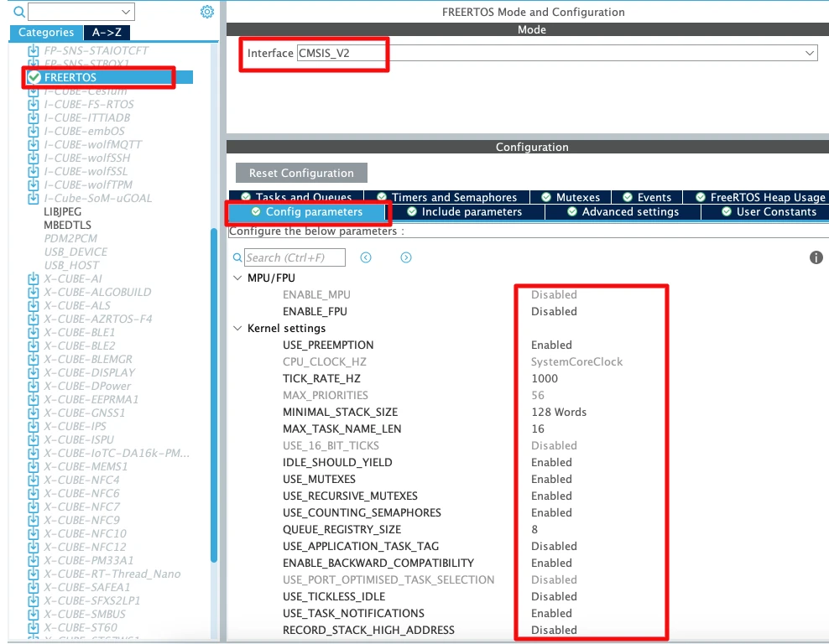This screenshot has height=644, width=829.
Task: Open the Tasks and Queues tab
Action: 296,197
